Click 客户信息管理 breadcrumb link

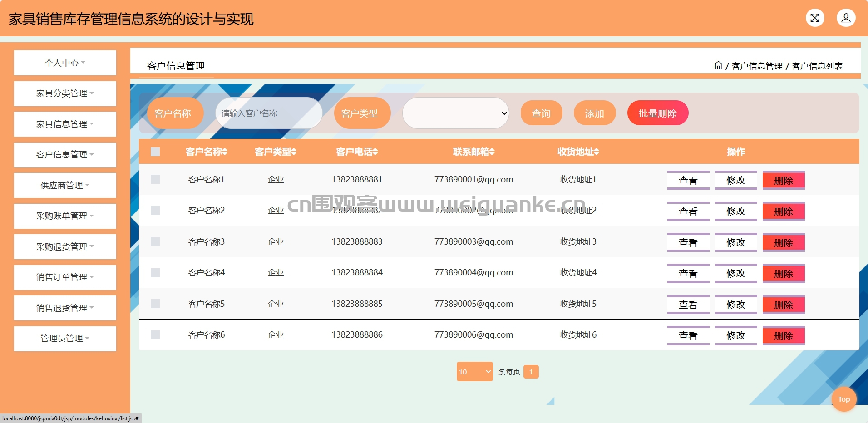pos(757,66)
